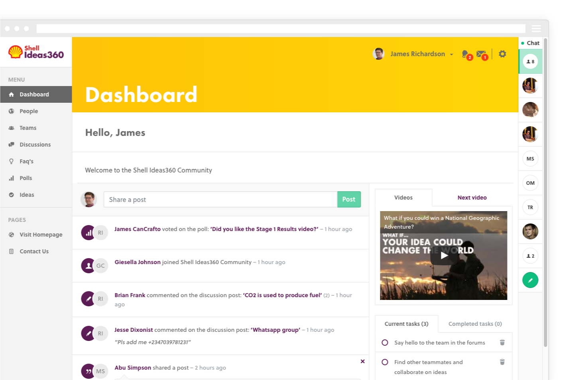Screen dimensions: 588x380
Task: Click the green Post button
Action: click(349, 200)
